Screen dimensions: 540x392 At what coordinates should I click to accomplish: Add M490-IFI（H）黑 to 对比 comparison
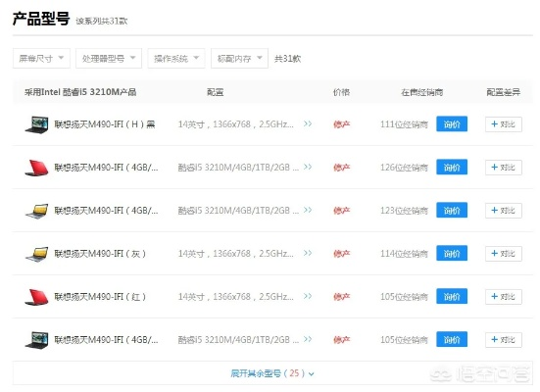[x=504, y=124]
